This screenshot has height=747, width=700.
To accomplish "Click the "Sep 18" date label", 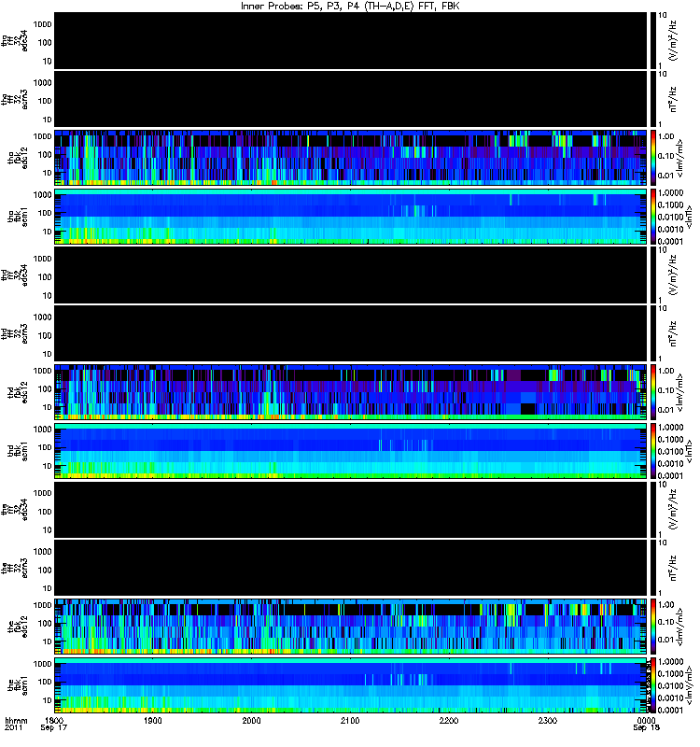I will pos(646,727).
